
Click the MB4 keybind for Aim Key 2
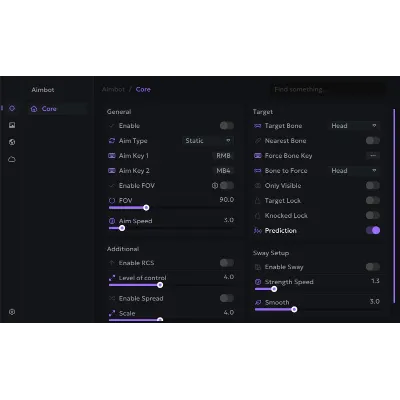click(x=223, y=171)
